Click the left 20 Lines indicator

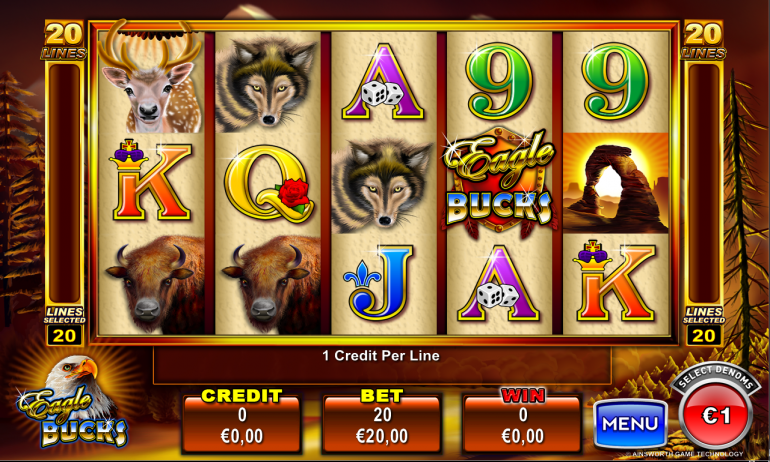click(x=64, y=40)
